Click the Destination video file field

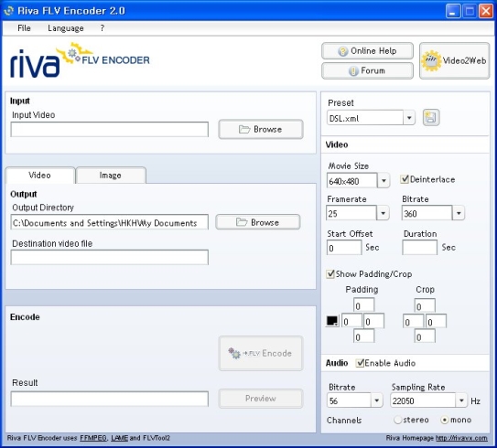point(109,258)
